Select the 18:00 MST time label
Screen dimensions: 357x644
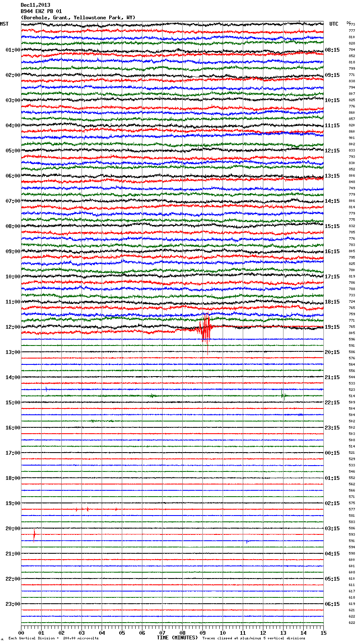[x=13, y=478]
